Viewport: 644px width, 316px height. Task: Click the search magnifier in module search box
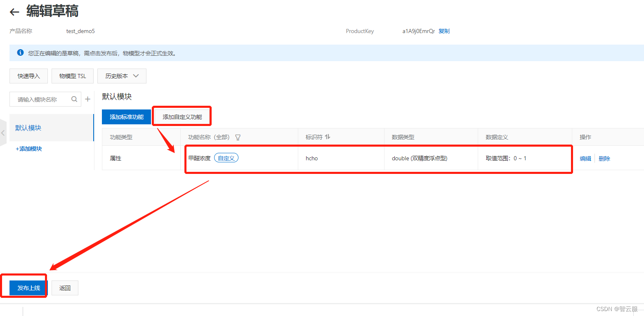74,99
